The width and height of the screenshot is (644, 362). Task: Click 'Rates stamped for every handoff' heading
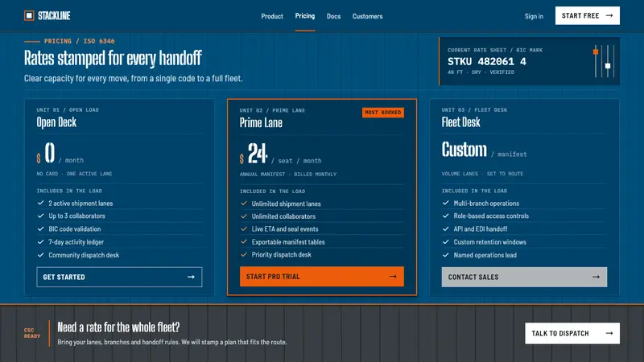tap(113, 58)
